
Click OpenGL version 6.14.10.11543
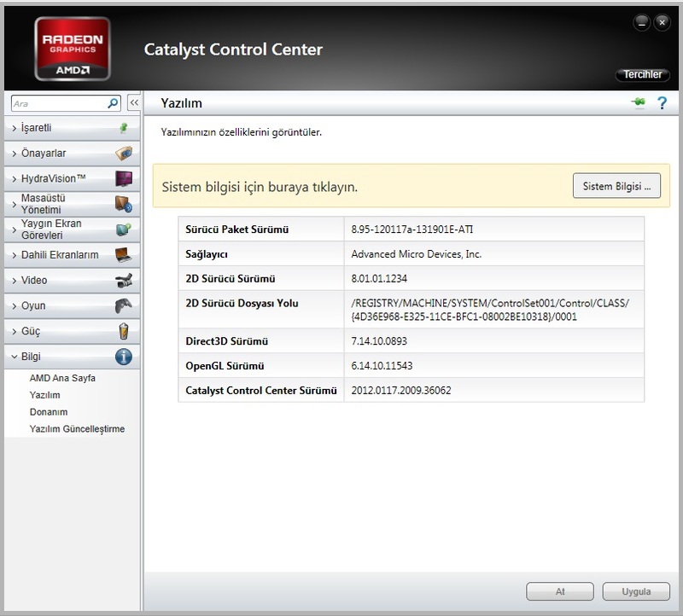pyautogui.click(x=382, y=366)
